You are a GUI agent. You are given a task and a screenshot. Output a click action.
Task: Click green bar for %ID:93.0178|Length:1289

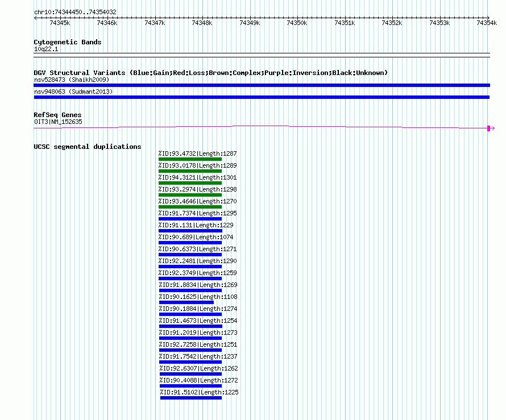pyautogui.click(x=190, y=171)
